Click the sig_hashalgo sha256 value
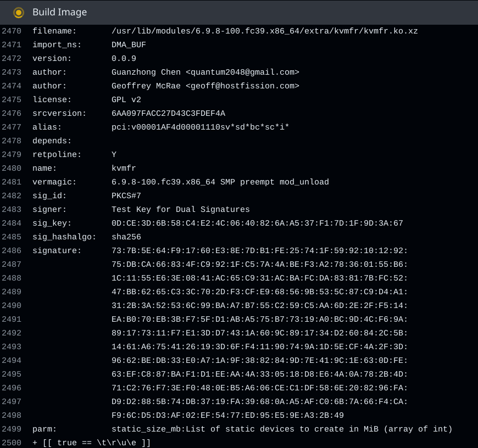Viewport: 478px width, 448px height. [x=126, y=237]
